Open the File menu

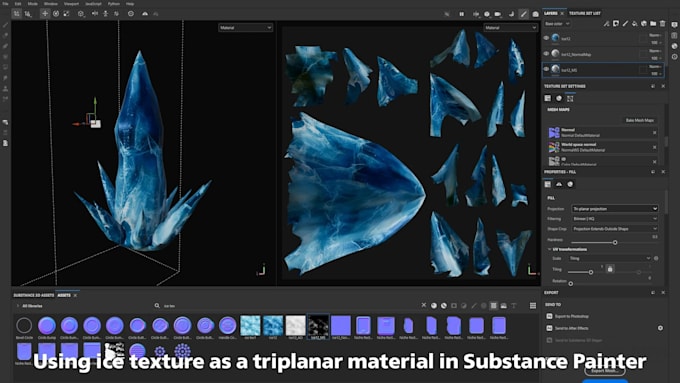(5, 3)
